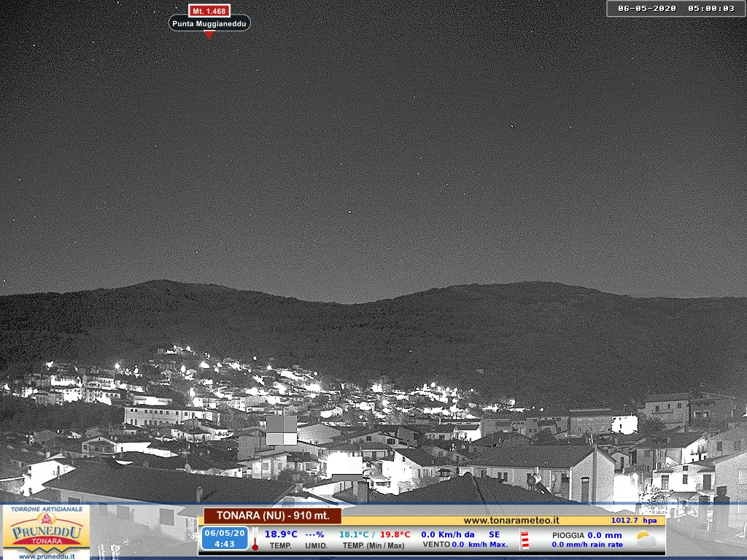Click the 0.0 Km/h wind speed reading
This screenshot has width=747, height=560.
447,534
